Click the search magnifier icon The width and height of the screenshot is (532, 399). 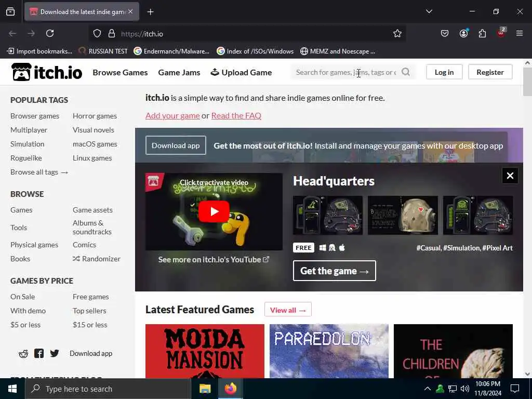click(x=405, y=72)
